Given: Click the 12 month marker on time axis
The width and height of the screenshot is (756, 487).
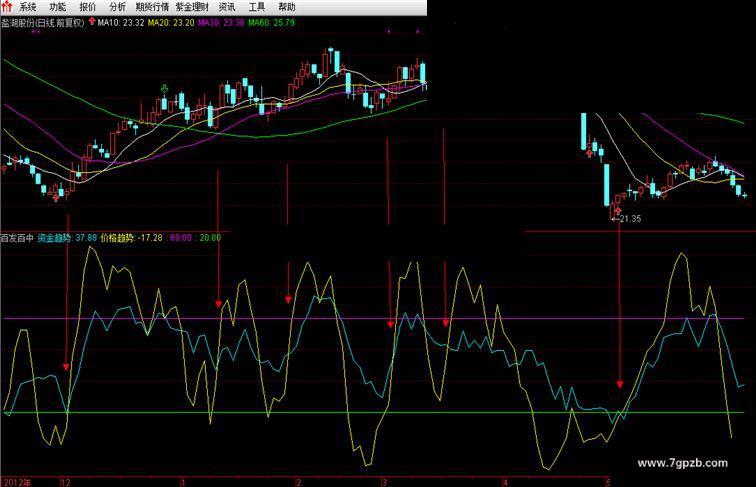Looking at the screenshot, I should click(66, 482).
